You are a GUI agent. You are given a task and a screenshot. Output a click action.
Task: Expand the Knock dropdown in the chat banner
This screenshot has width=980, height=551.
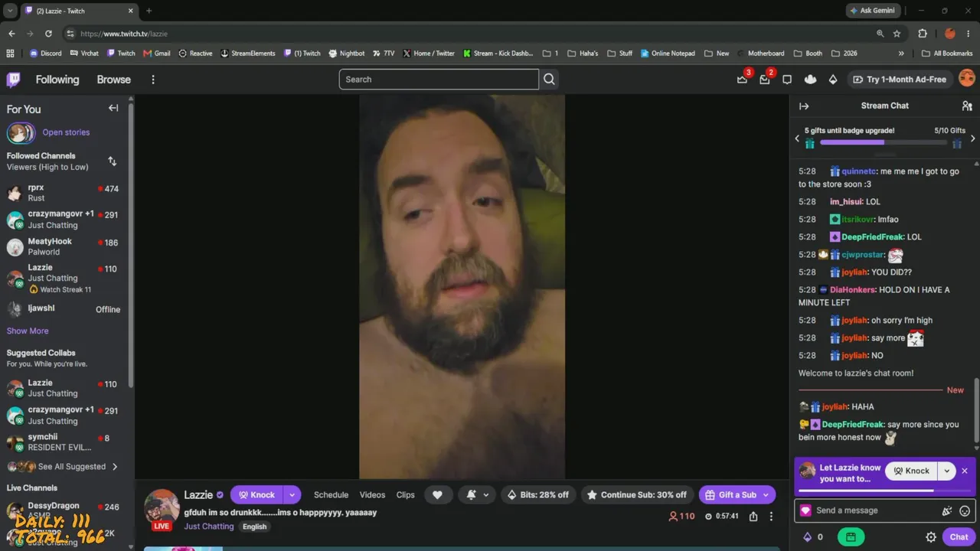click(x=947, y=471)
